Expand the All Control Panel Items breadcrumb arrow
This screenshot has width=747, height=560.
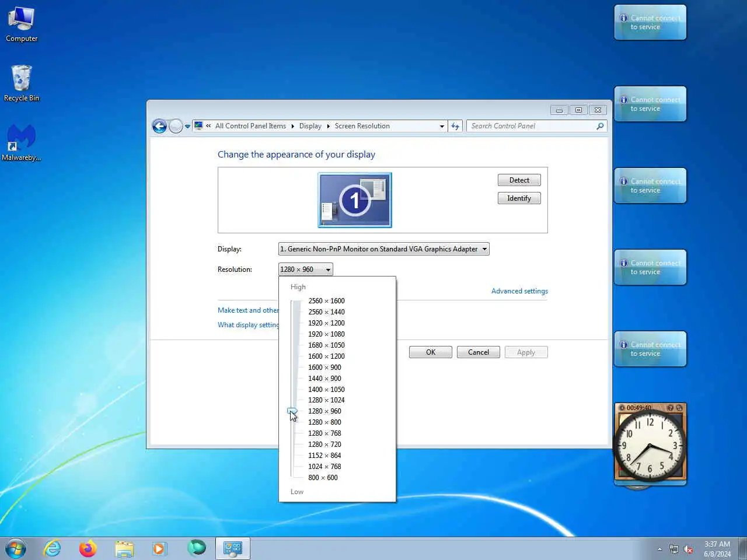(293, 126)
